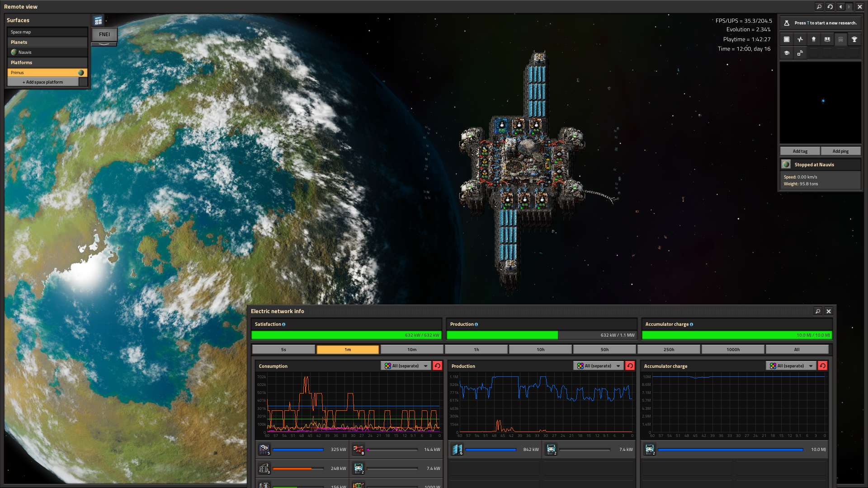868x488 pixels.
Task: Switch timespan to 1000h
Action: click(x=733, y=350)
